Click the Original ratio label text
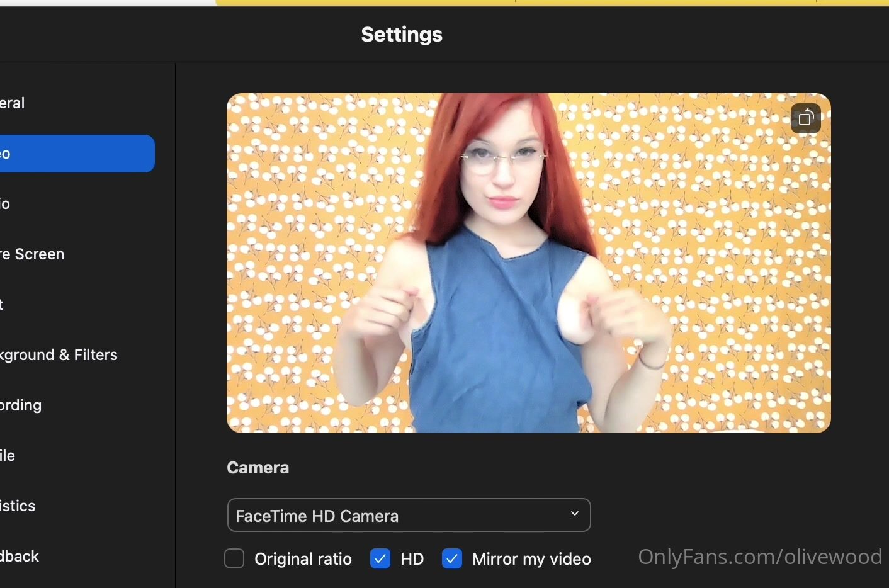The image size is (889, 588). (303, 559)
